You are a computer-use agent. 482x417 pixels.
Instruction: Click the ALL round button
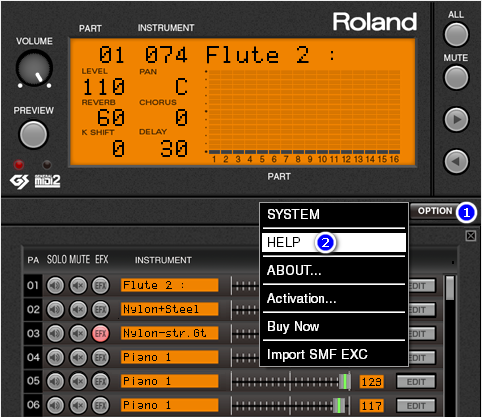[x=456, y=34]
